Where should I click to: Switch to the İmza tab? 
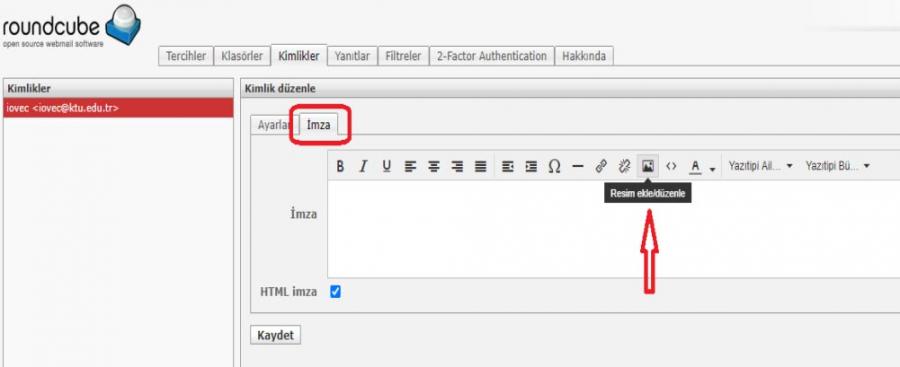pyautogui.click(x=319, y=125)
